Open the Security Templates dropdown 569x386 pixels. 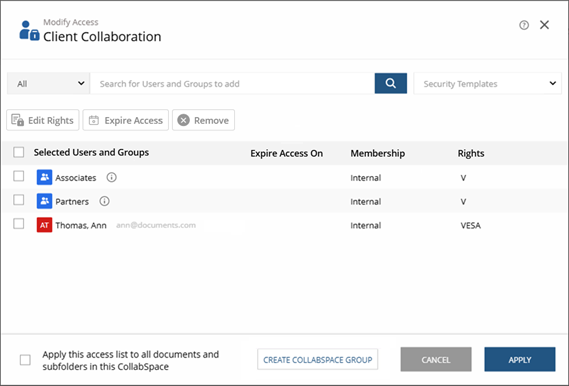[487, 83]
